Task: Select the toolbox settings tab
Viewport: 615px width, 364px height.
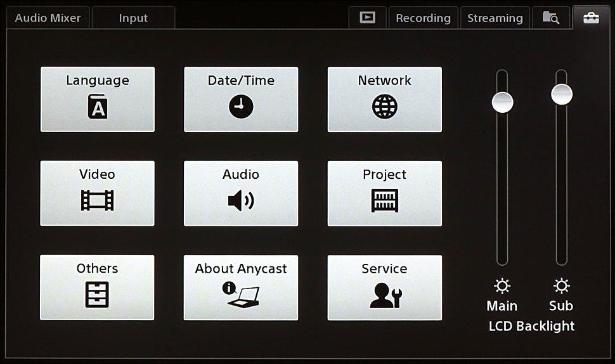Action: [591, 18]
